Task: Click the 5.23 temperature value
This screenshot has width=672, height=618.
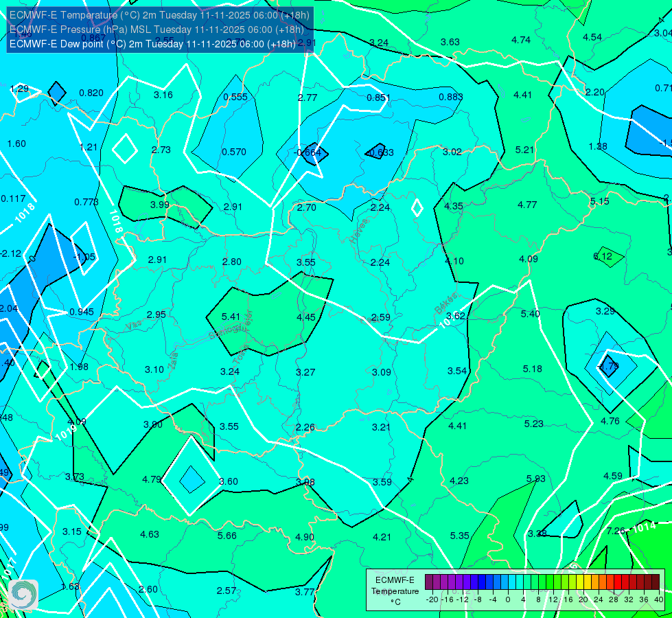Action: [x=533, y=424]
